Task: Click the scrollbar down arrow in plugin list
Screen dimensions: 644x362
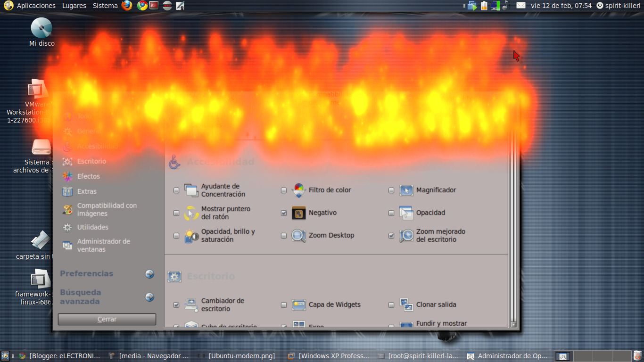Action: (x=513, y=324)
